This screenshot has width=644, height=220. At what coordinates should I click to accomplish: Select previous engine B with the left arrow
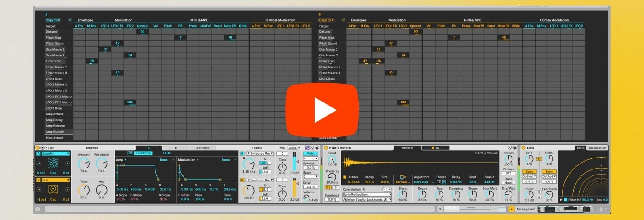coord(39,190)
